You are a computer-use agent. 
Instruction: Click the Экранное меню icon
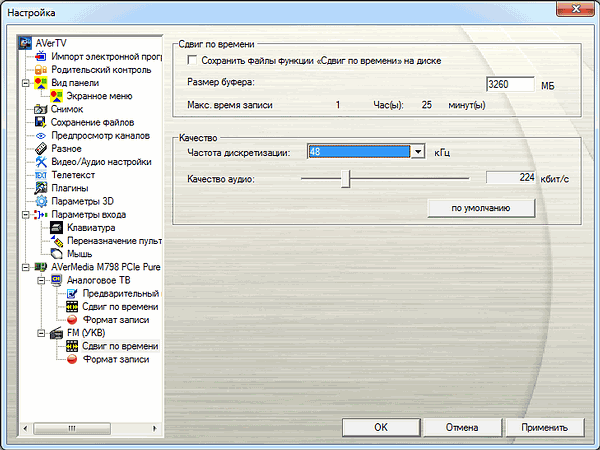click(x=56, y=96)
